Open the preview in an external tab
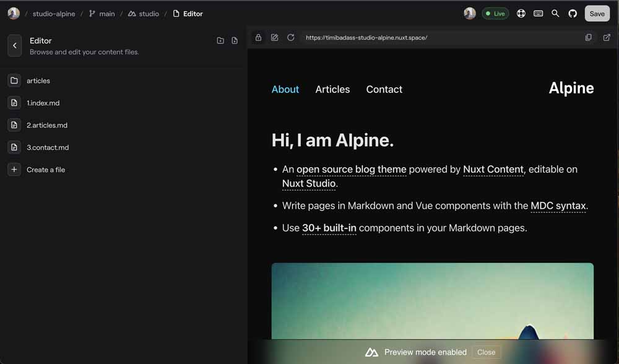The width and height of the screenshot is (619, 364). (x=606, y=37)
